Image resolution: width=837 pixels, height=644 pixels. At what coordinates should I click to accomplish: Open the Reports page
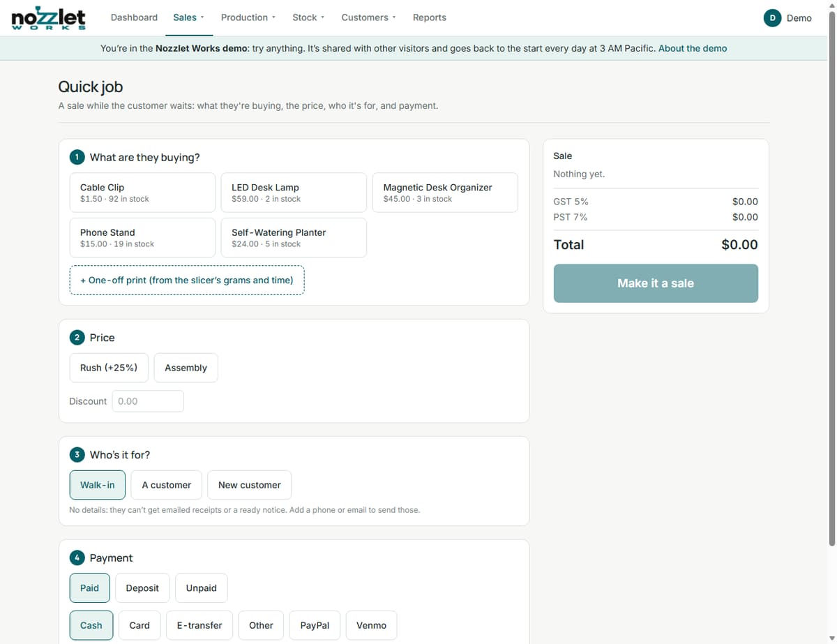[x=430, y=17]
